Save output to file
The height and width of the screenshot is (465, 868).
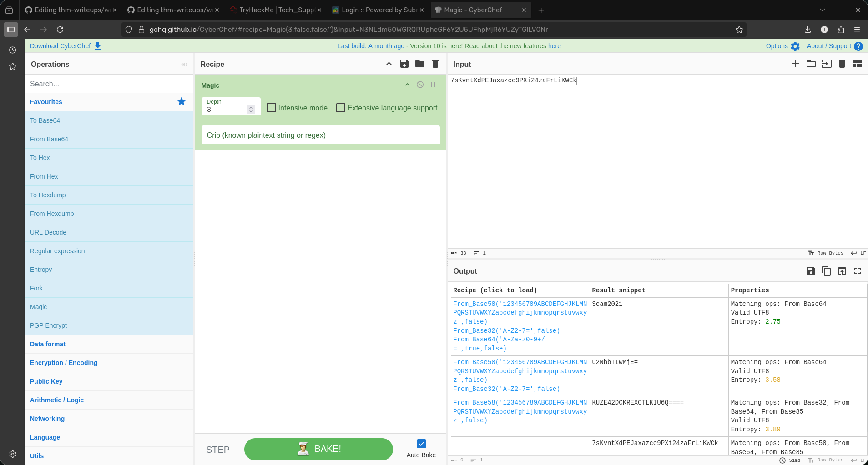(811, 271)
